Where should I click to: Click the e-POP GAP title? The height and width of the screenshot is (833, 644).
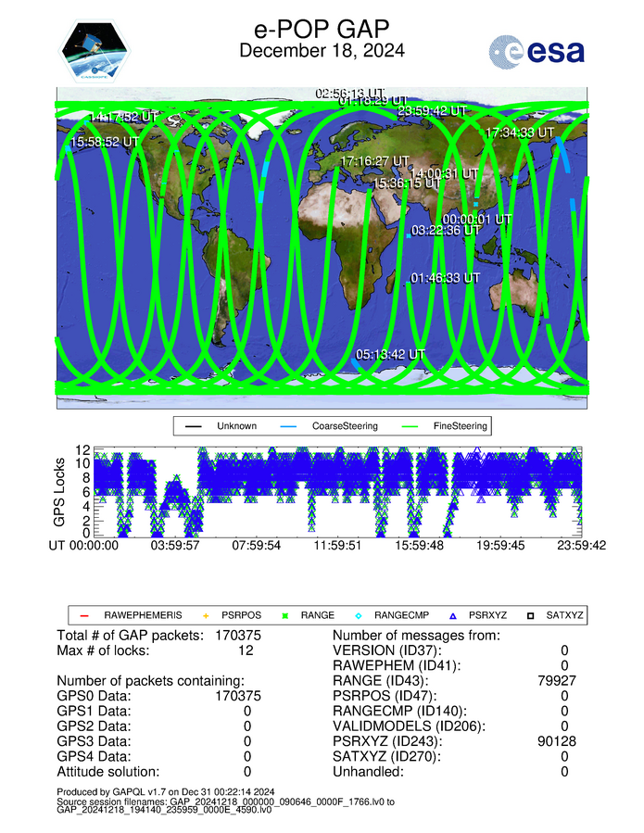click(322, 28)
